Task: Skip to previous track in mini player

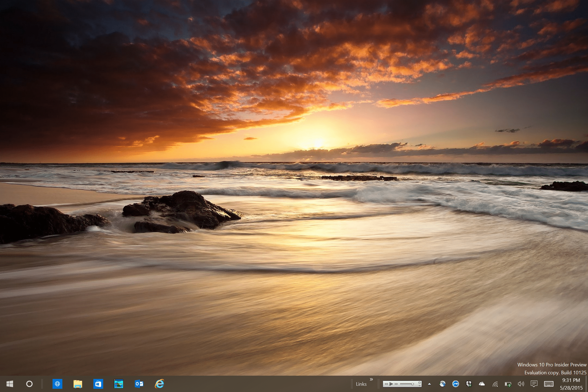Action: 386,384
